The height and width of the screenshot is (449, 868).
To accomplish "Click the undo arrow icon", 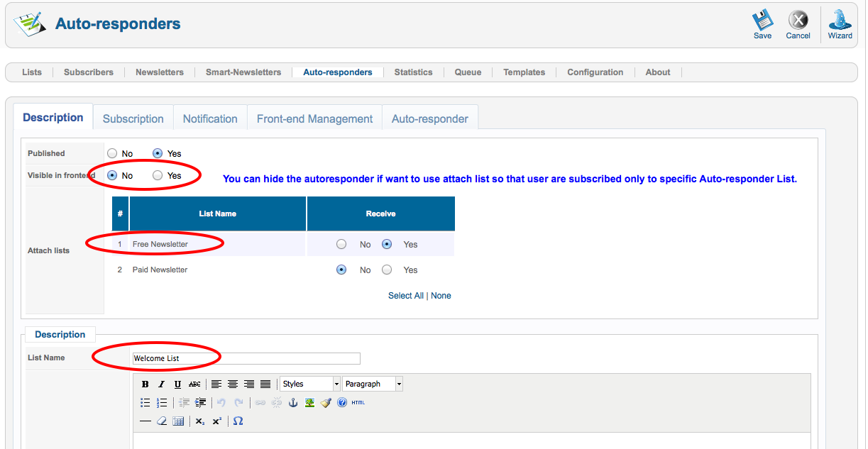I will (x=222, y=402).
